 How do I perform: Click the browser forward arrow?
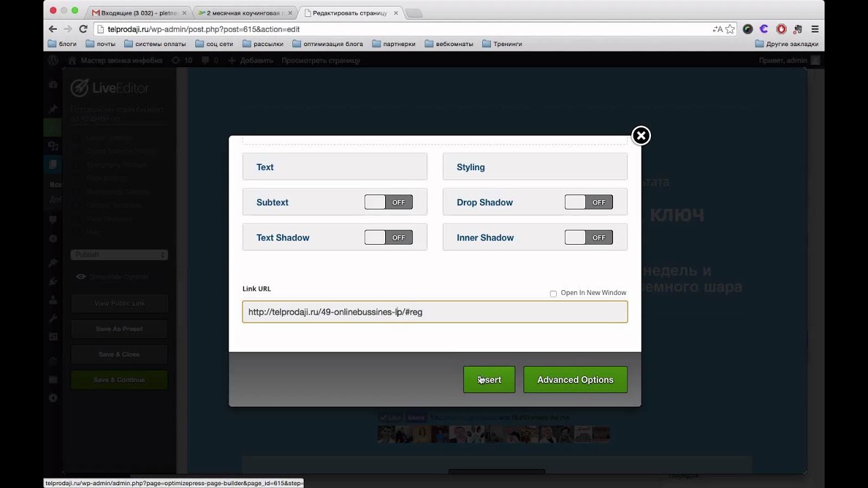tap(68, 29)
